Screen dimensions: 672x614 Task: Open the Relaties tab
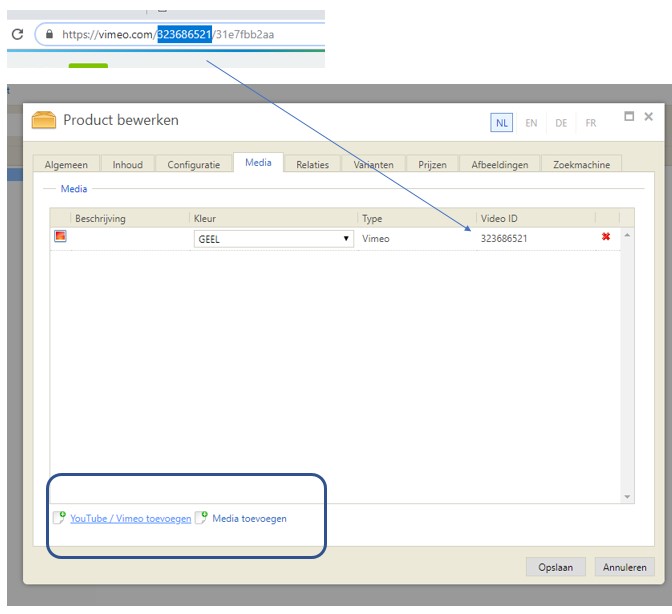click(312, 165)
